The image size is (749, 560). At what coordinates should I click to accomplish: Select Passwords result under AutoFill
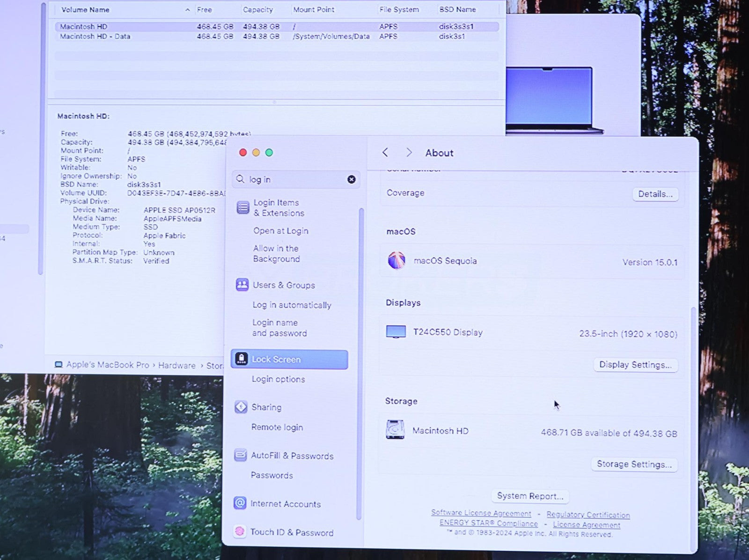coord(272,475)
